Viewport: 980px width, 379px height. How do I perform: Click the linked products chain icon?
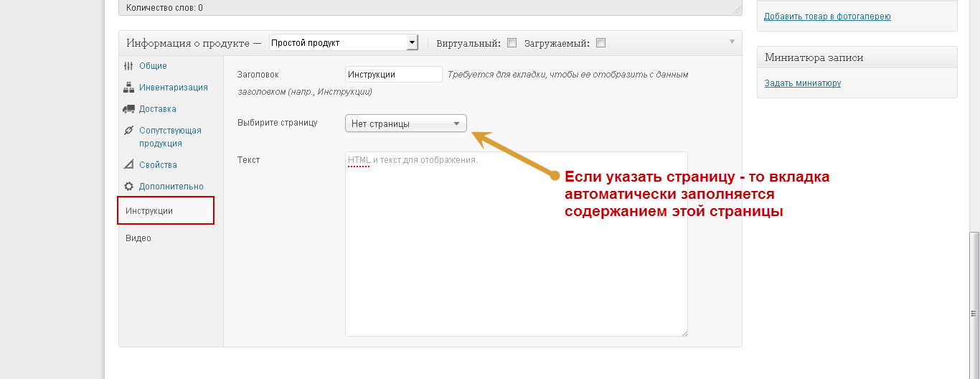(x=128, y=131)
